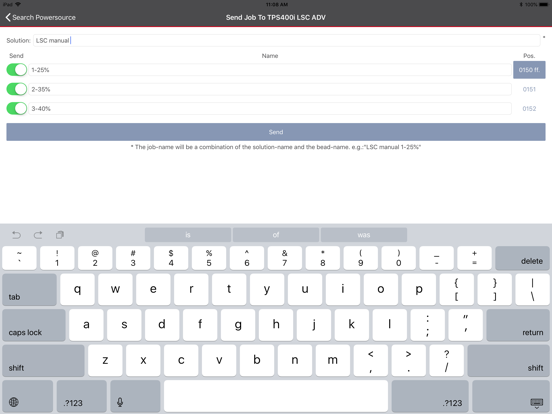Tap the number 0 key
The image size is (552, 414).
click(399, 258)
